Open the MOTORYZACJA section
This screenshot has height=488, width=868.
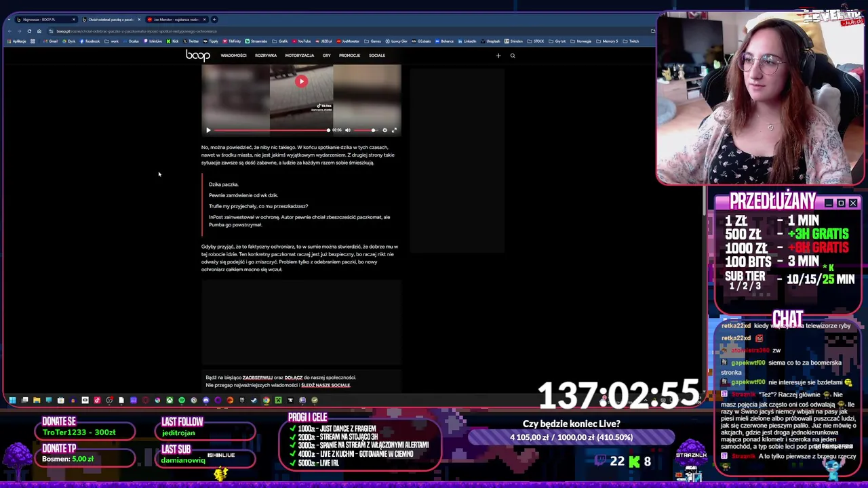pyautogui.click(x=300, y=56)
